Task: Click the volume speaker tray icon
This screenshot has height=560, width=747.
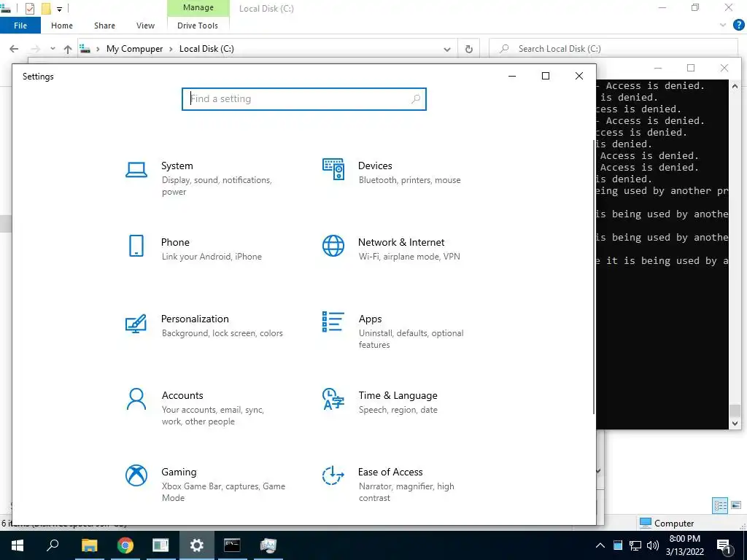Action: pyautogui.click(x=653, y=545)
